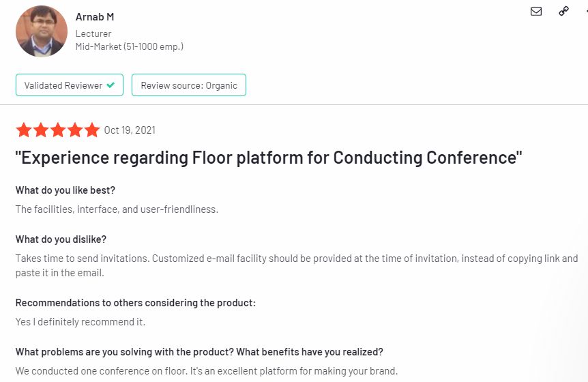Screen dimensions: 588x382
Task: Click the green checkmark in Validated Reviewer
Action: click(111, 85)
